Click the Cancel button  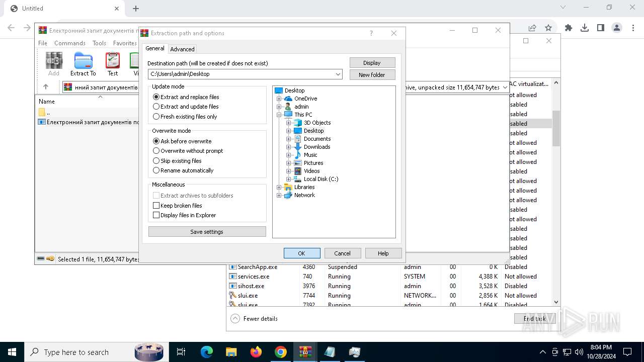point(342,253)
